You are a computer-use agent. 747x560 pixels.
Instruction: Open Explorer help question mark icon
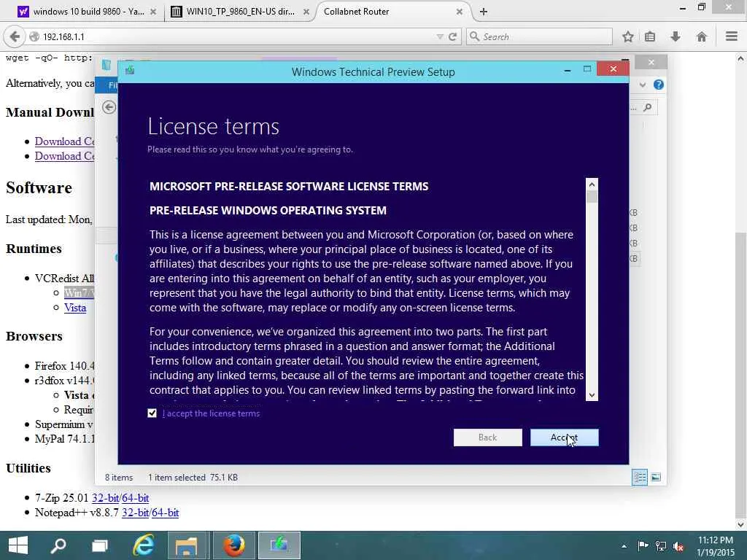point(659,85)
